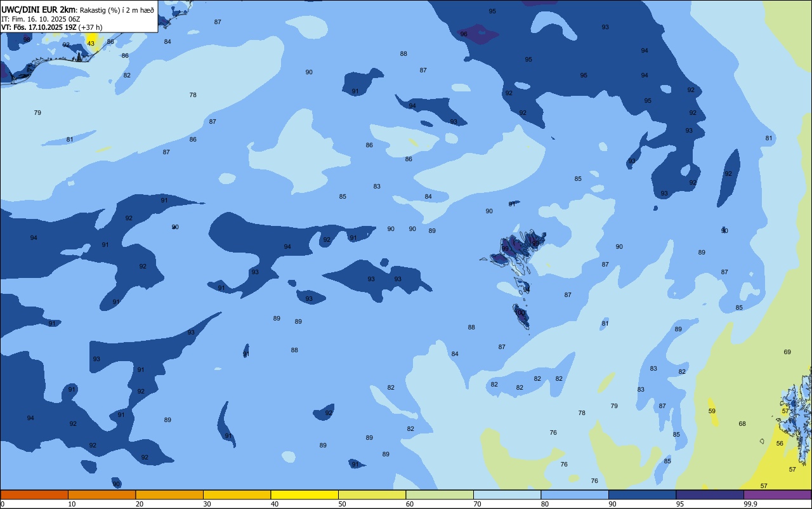Click the '40' tick label on the color scale
The image size is (812, 509).
[275, 504]
